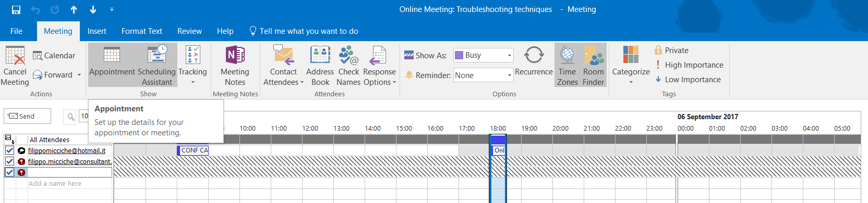868x203 pixels.
Task: Open the Format Text tab
Action: (142, 31)
